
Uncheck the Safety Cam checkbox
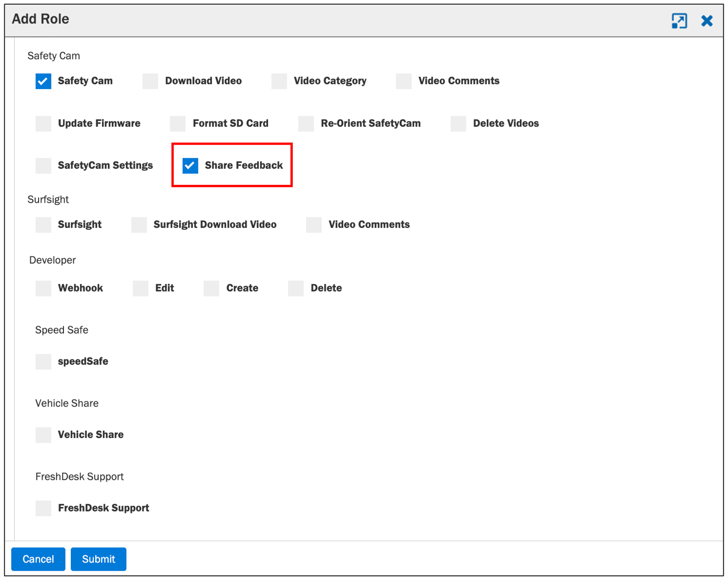coord(43,81)
